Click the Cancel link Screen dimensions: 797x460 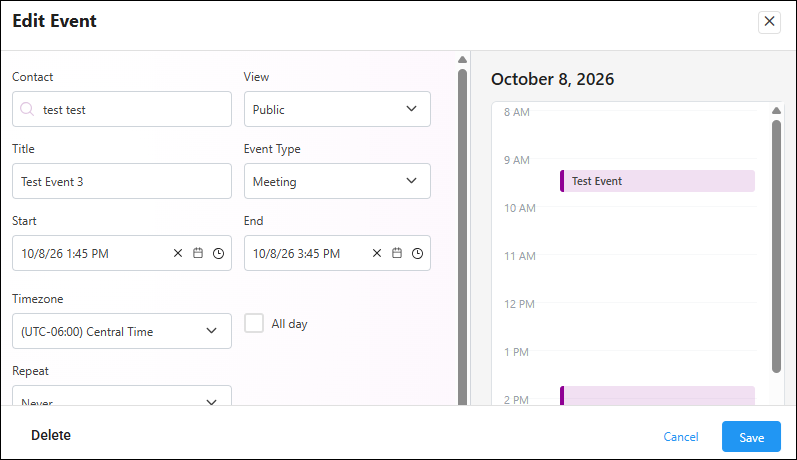point(681,437)
